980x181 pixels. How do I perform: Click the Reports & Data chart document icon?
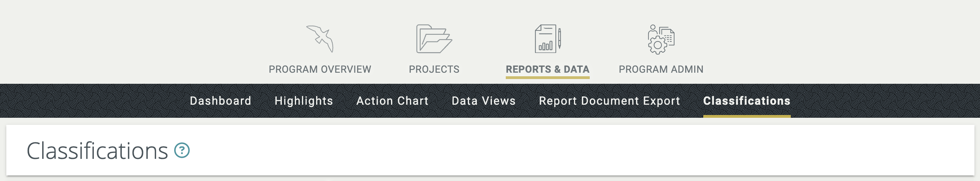click(x=545, y=40)
